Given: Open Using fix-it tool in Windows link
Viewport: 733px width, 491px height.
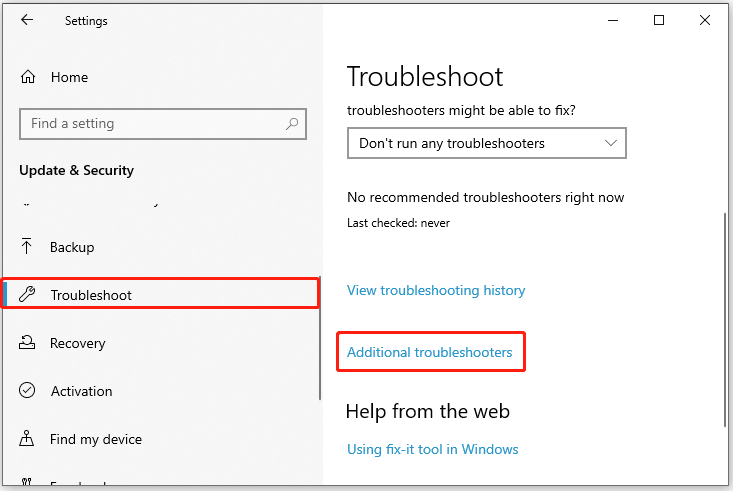Looking at the screenshot, I should click(432, 449).
